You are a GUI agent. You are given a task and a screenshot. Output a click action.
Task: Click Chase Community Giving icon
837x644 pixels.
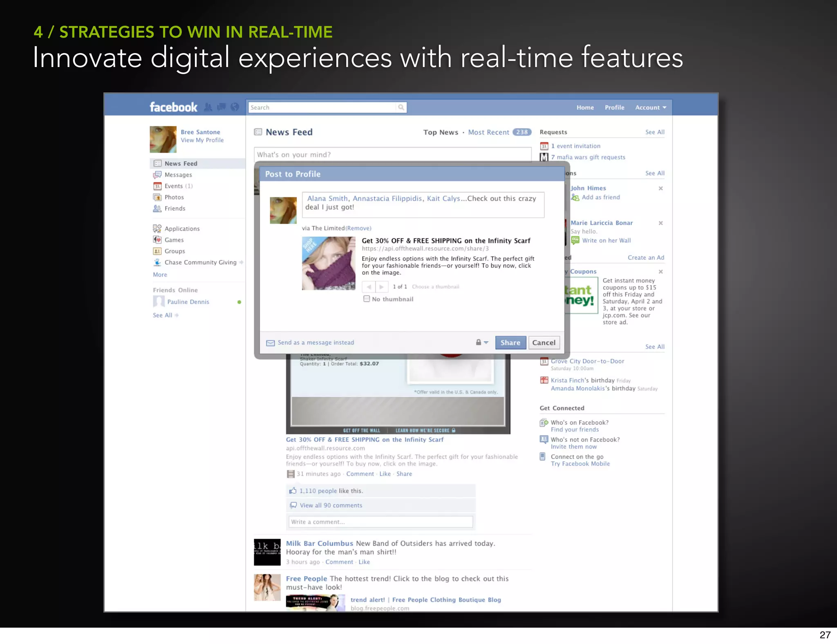coord(157,262)
